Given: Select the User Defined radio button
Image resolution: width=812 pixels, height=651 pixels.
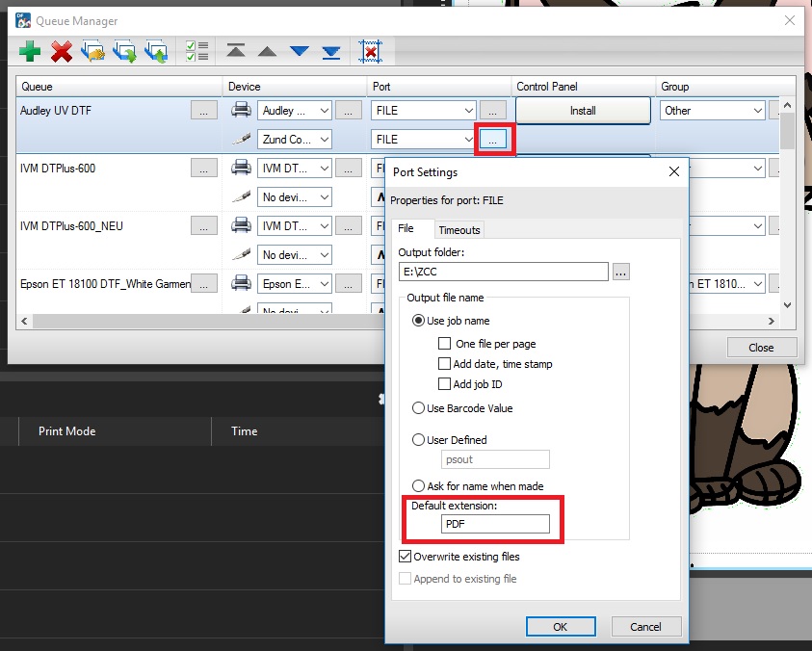Looking at the screenshot, I should tap(418, 440).
